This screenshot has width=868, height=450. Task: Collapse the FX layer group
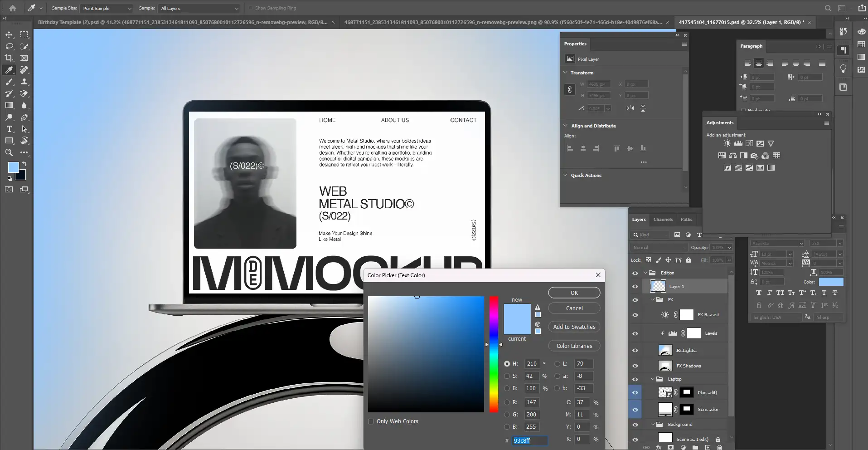tap(653, 300)
